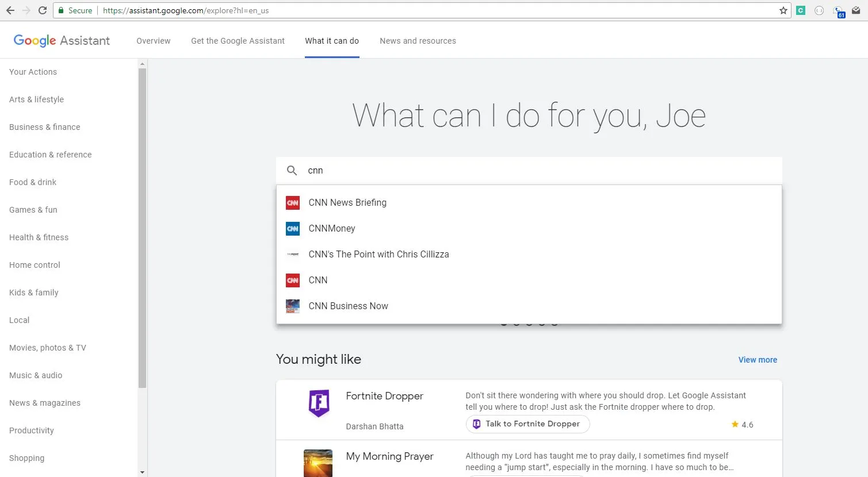Click the You might like heading
868x477 pixels.
click(319, 359)
